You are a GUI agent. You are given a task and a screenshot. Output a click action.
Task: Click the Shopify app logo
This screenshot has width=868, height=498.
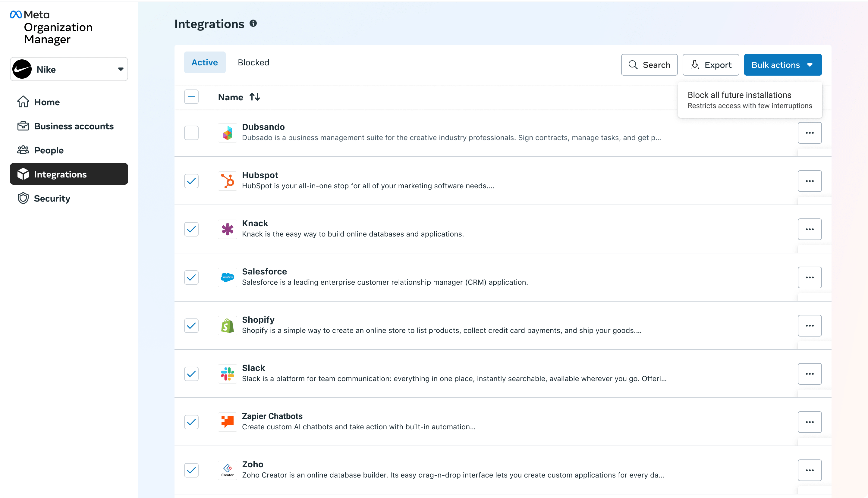227,325
